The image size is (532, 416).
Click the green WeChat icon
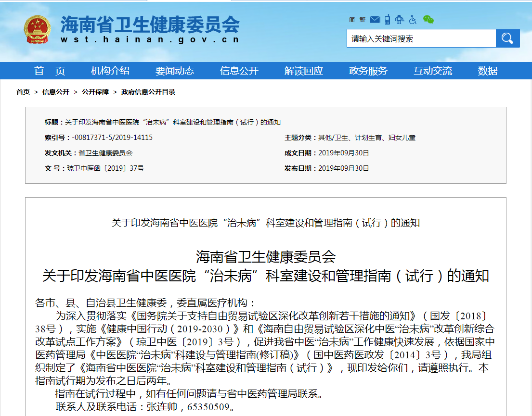(x=428, y=20)
